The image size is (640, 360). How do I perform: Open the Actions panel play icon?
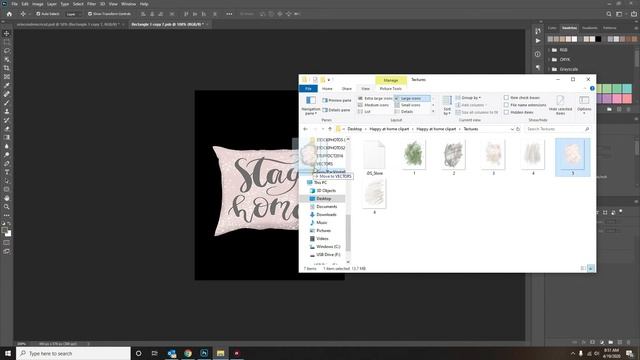[x=538, y=41]
